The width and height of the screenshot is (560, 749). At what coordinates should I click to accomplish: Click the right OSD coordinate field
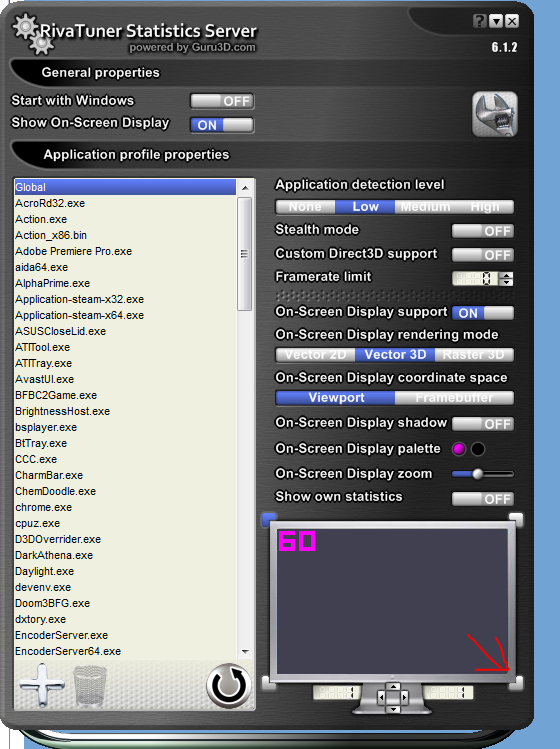pyautogui.click(x=448, y=693)
